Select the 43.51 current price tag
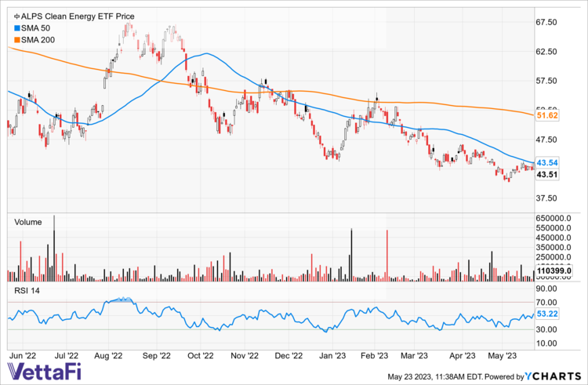Viewport: 588px width, 385px height. (x=546, y=174)
